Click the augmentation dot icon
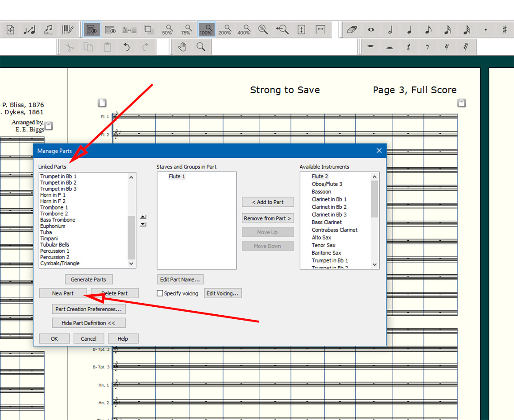514x420 pixels. pyautogui.click(x=485, y=29)
